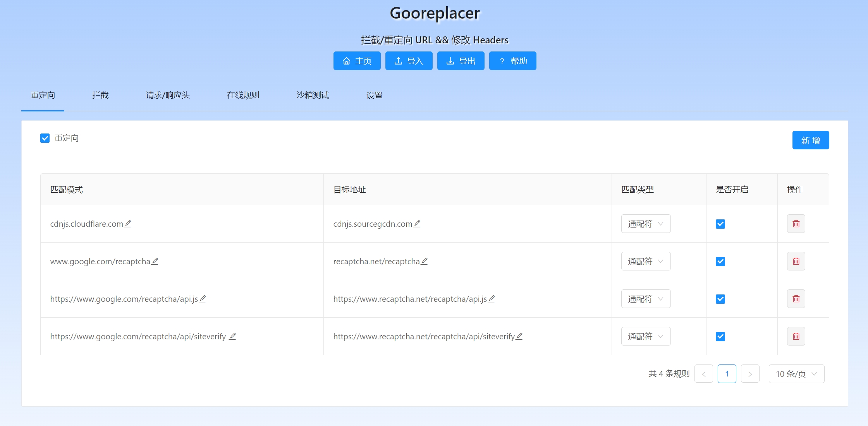The image size is (868, 426).
Task: Click pencil icon beside www.google.com/recaptcha
Action: [x=155, y=261]
